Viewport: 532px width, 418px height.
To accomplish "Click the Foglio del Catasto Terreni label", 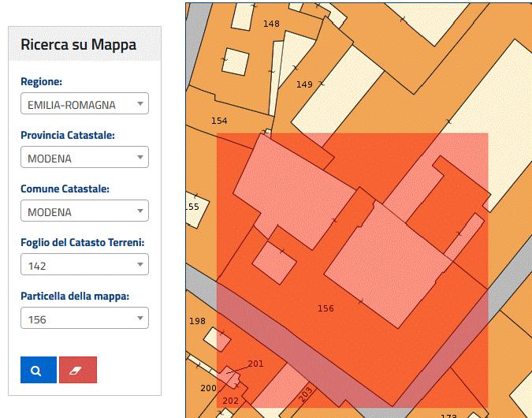I will point(83,242).
